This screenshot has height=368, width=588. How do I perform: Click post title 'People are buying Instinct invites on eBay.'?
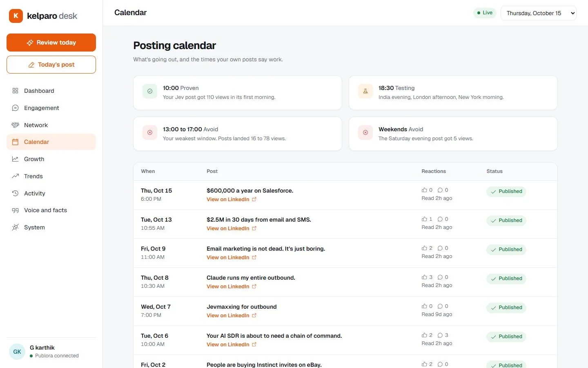point(264,365)
